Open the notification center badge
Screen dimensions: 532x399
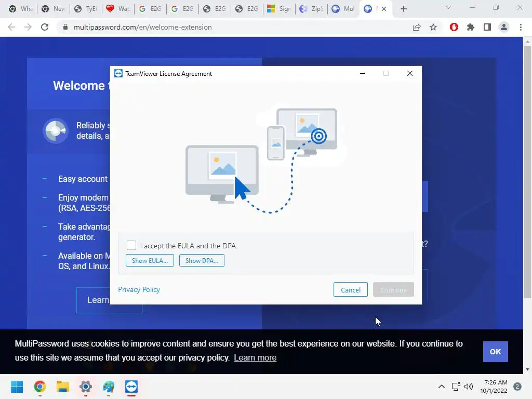click(x=517, y=387)
